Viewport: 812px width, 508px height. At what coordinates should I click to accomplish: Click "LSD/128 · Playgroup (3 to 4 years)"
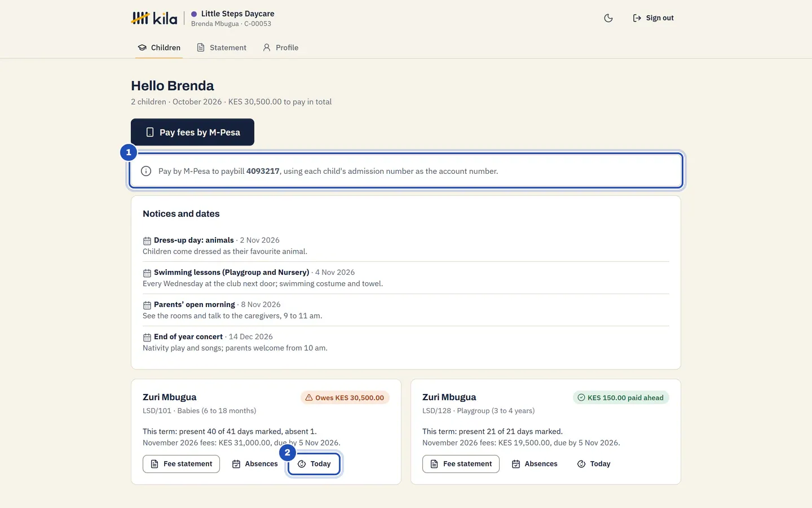point(479,411)
